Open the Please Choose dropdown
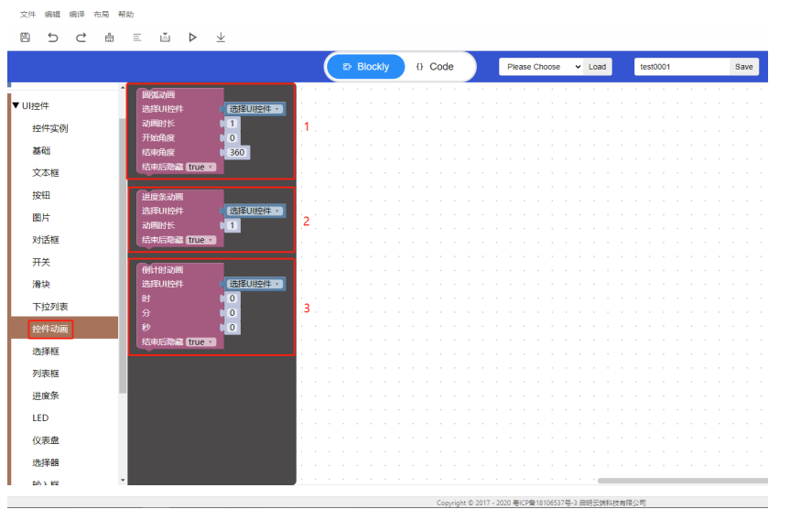Image resolution: width=812 pixels, height=520 pixels. (x=541, y=66)
